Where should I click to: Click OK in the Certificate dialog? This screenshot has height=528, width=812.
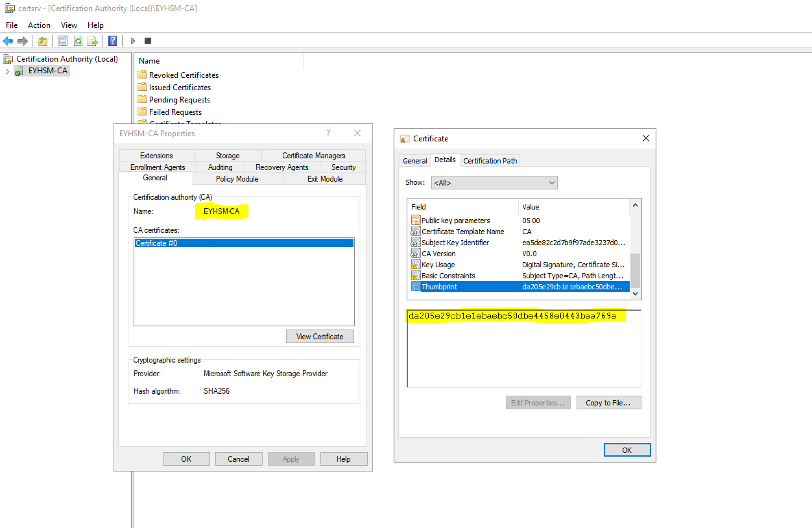click(627, 450)
